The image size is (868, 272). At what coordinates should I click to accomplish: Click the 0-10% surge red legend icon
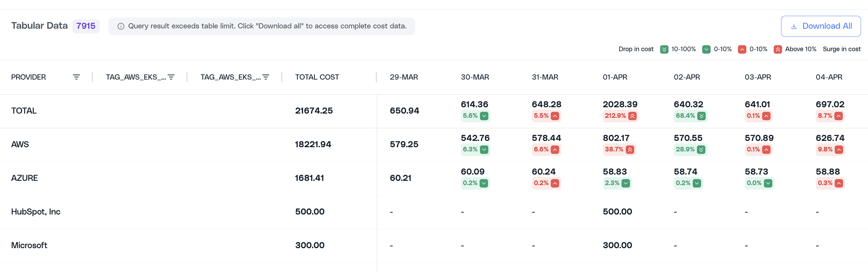pyautogui.click(x=742, y=49)
